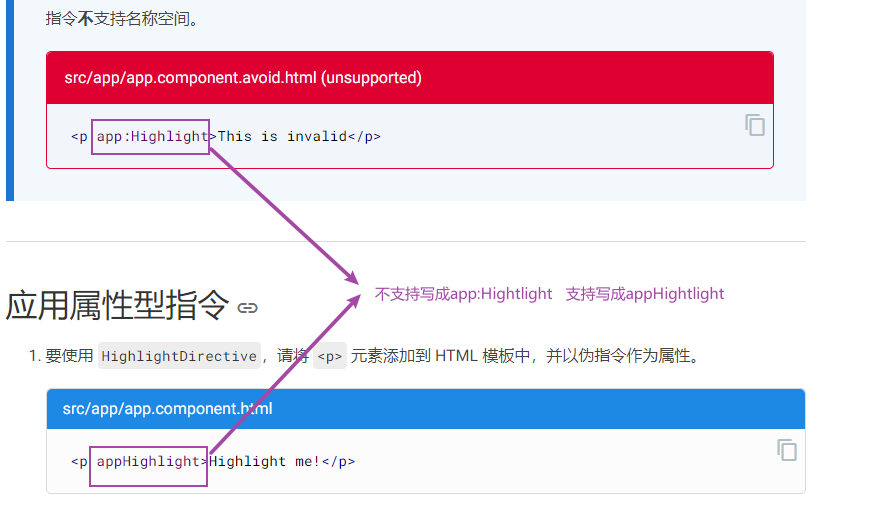This screenshot has height=509, width=889.
Task: Select the src/app/app.component.avoid.html (unsupported) header
Action: [410, 78]
